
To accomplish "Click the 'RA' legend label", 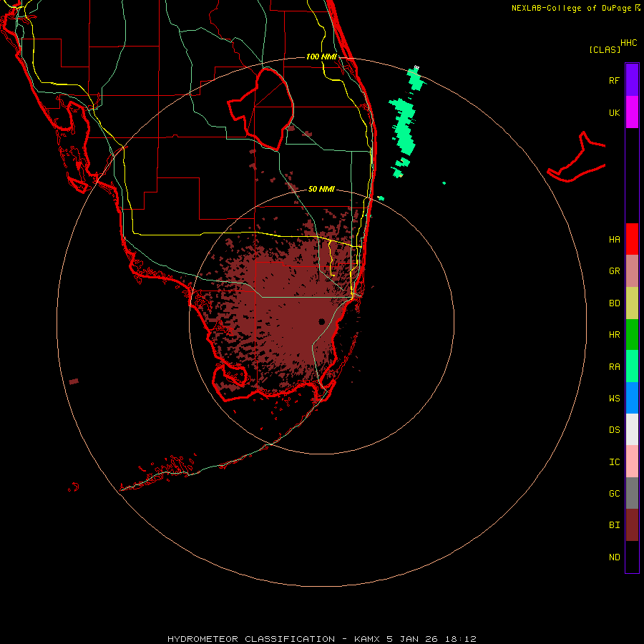I will 614,367.
